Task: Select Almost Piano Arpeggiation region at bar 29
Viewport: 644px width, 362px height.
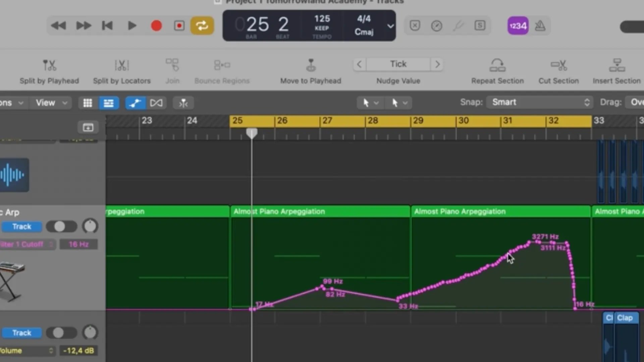Action: [x=501, y=212]
